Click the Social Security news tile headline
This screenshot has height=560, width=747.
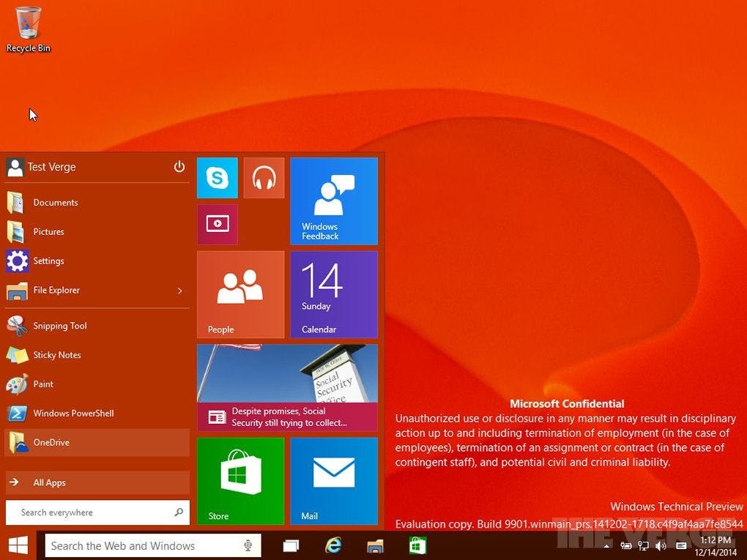click(x=287, y=417)
